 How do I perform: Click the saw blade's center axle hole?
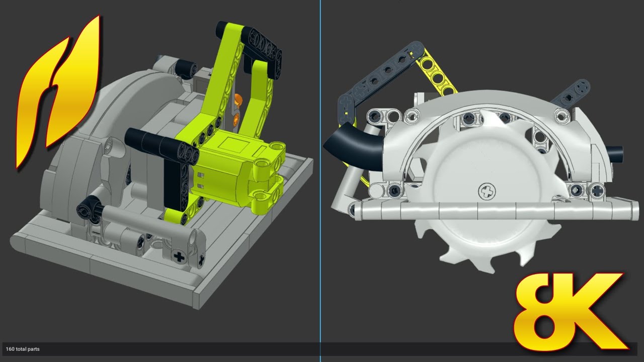(x=487, y=191)
